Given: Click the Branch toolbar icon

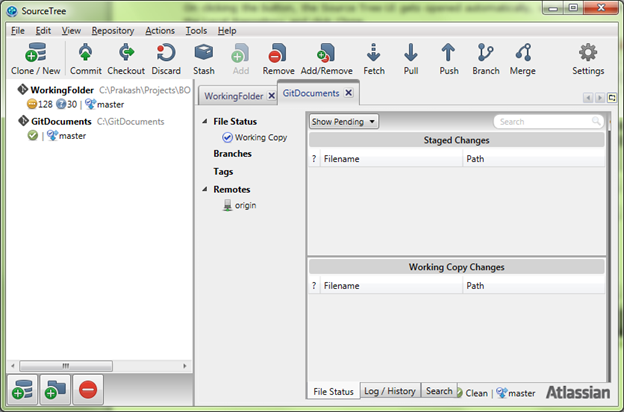Looking at the screenshot, I should click(x=486, y=53).
